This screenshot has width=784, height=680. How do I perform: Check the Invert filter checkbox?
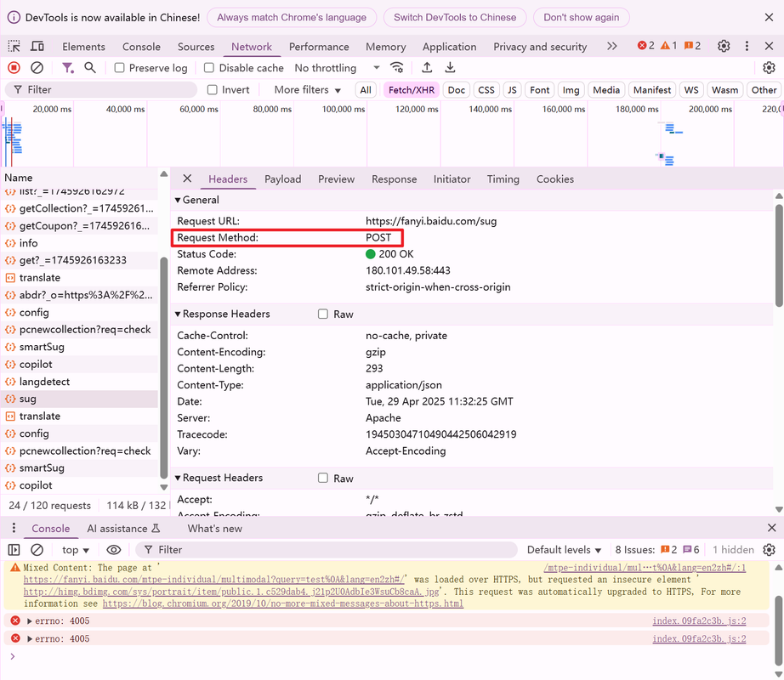(213, 89)
